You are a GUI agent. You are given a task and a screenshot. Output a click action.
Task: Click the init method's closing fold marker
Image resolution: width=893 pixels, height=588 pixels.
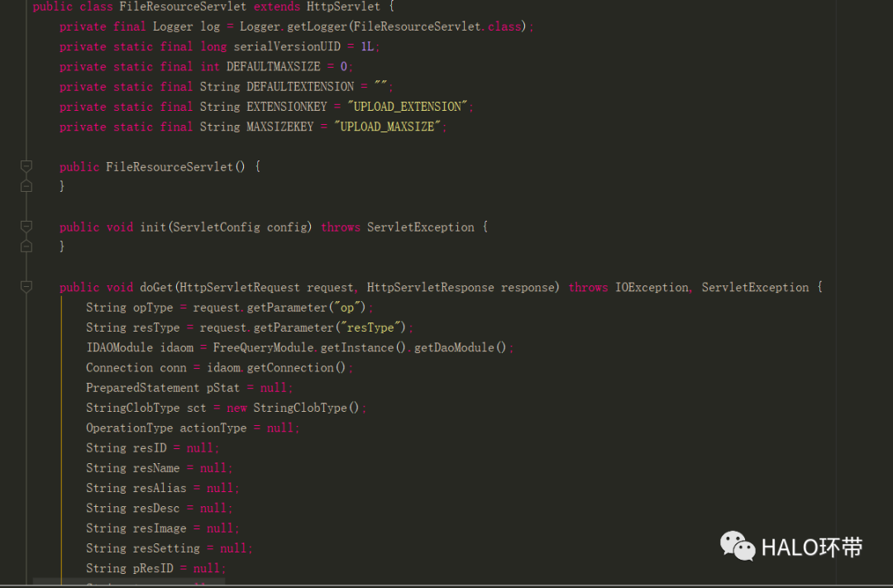(x=26, y=246)
